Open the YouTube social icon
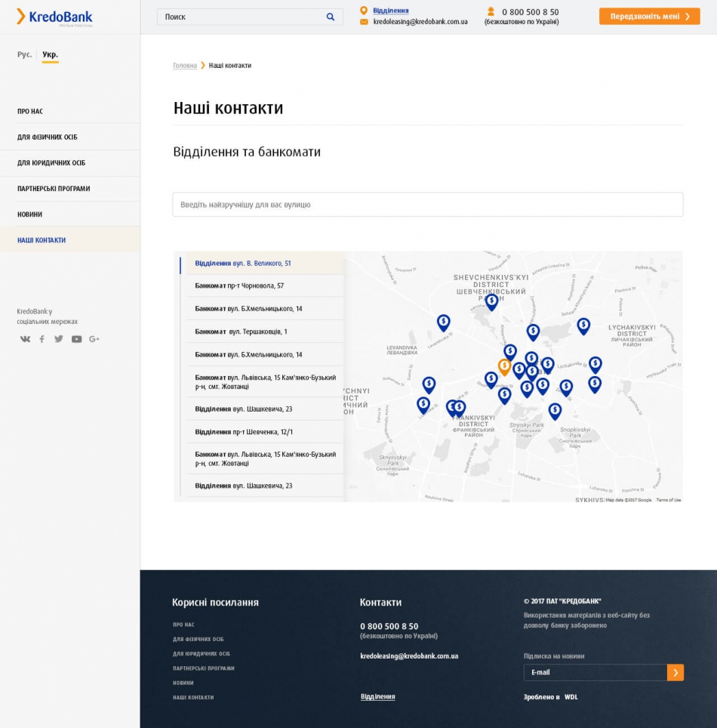This screenshot has height=728, width=717. (76, 339)
